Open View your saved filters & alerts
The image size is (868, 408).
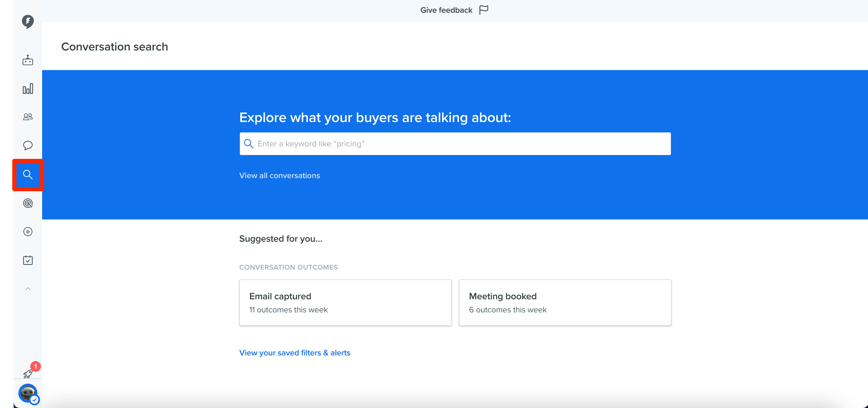(294, 353)
